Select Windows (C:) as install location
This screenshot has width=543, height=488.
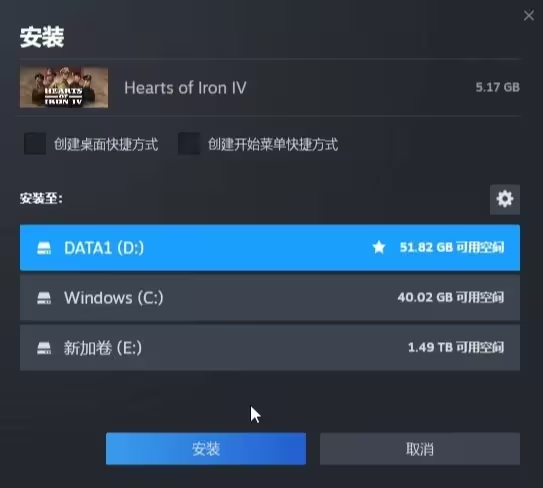[270, 298]
